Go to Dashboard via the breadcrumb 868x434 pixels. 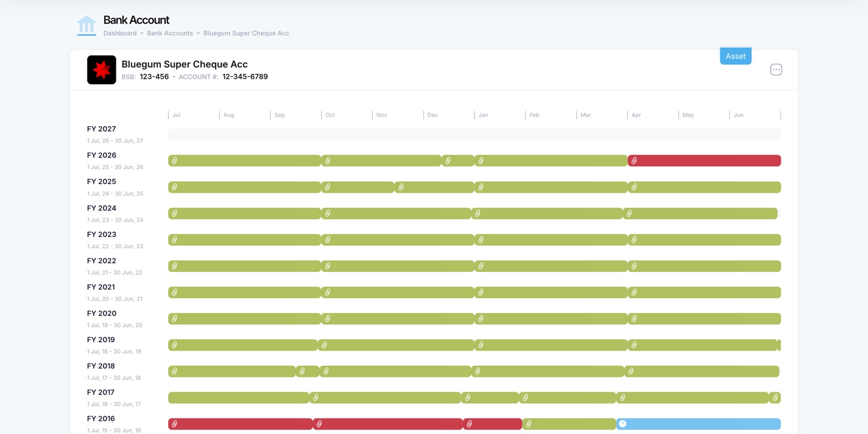point(120,33)
